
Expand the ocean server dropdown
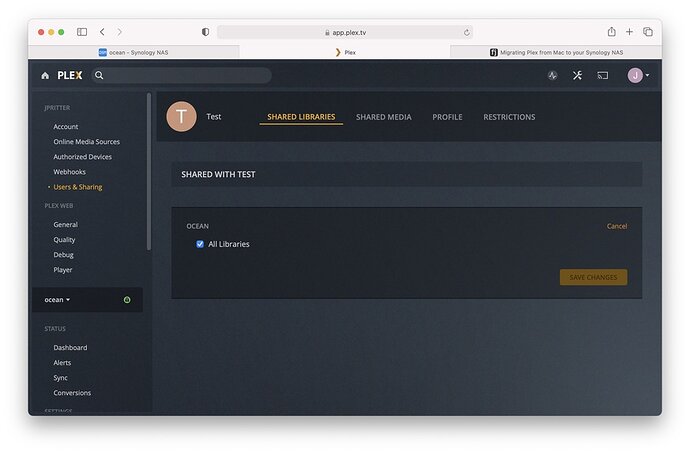click(x=57, y=300)
